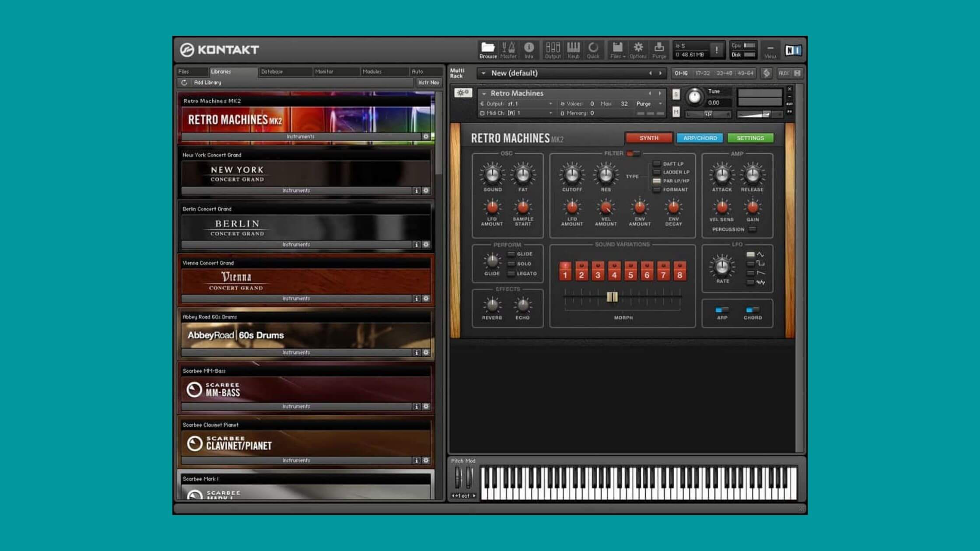Open the Browse panel icon
Screen dimensions: 980x551
pos(488,48)
